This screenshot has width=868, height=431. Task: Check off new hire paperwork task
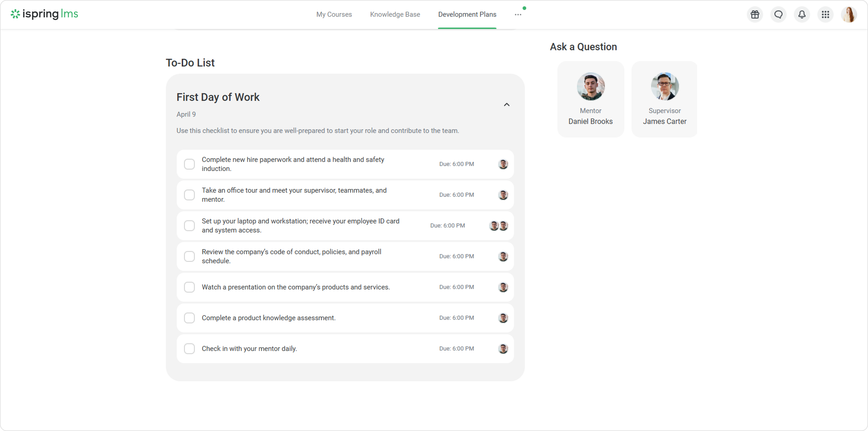click(189, 164)
